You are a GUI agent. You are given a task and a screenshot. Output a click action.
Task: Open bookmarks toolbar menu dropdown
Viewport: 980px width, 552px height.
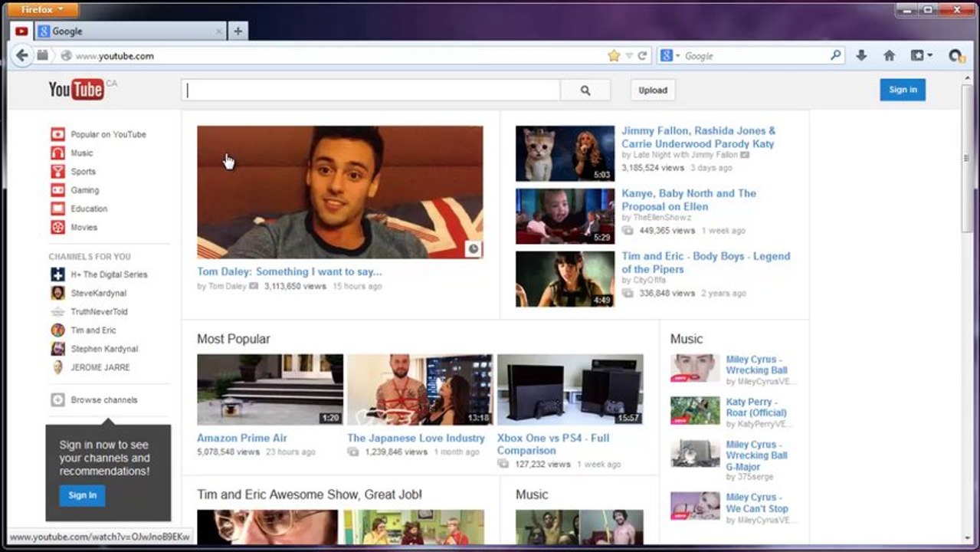pyautogui.click(x=921, y=55)
